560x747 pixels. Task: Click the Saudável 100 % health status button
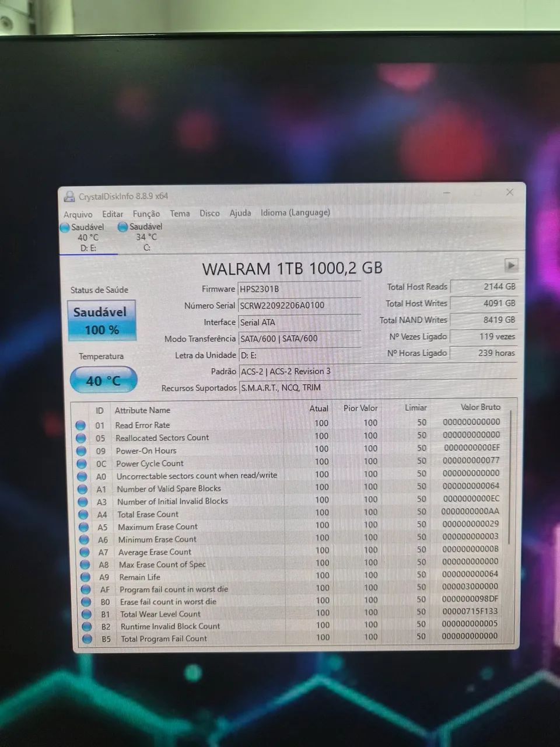tap(101, 321)
